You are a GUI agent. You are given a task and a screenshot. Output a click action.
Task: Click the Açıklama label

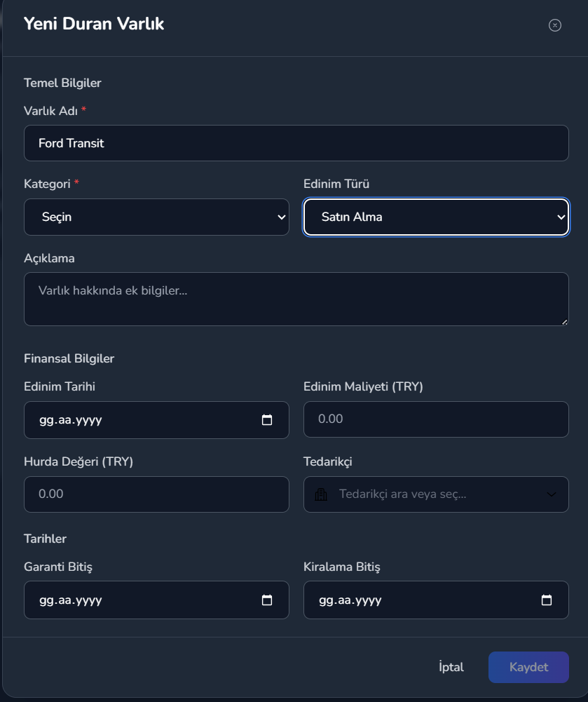pos(49,258)
